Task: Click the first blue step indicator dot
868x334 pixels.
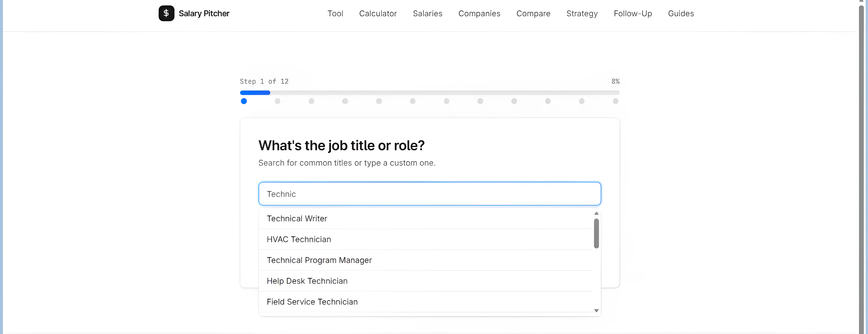Action: (x=244, y=101)
